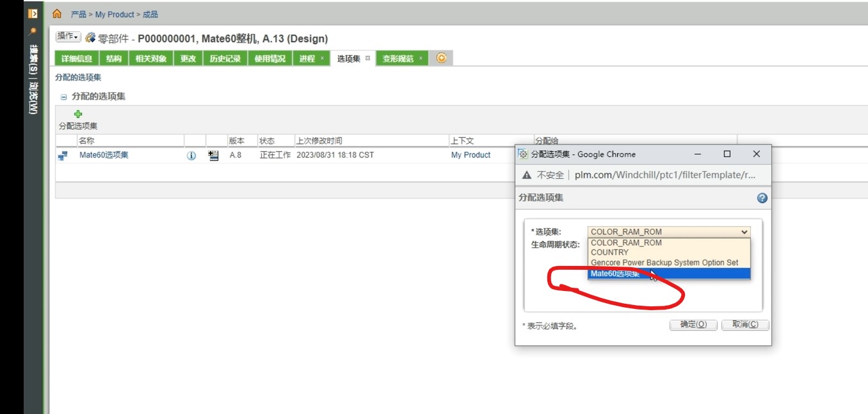The height and width of the screenshot is (414, 868).
Task: Switch to the 结构 tab
Action: coord(113,58)
